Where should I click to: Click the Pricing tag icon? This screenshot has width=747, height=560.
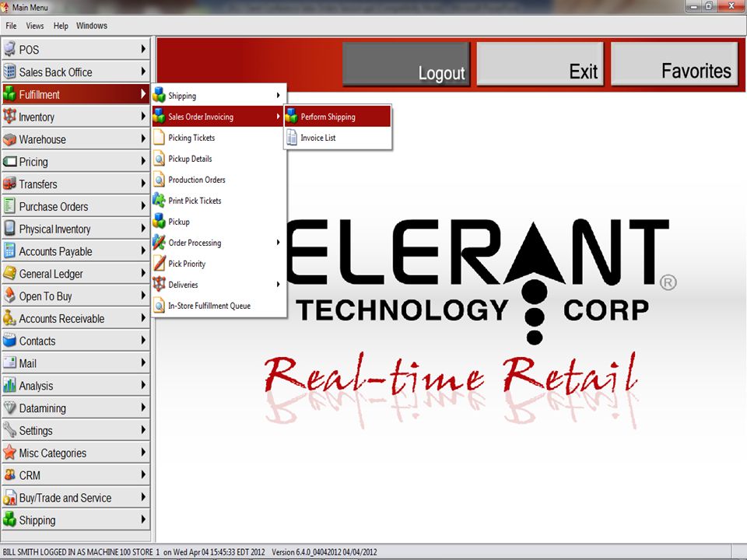click(9, 162)
